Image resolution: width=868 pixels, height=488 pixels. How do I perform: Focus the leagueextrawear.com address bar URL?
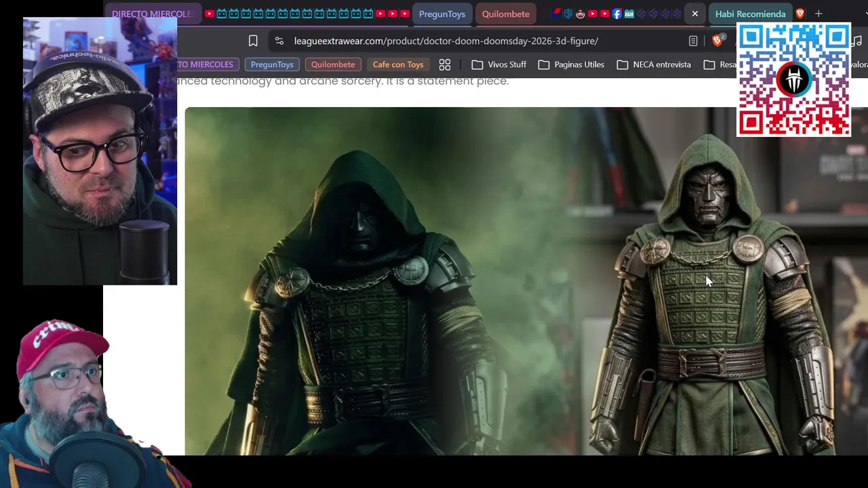tap(446, 41)
